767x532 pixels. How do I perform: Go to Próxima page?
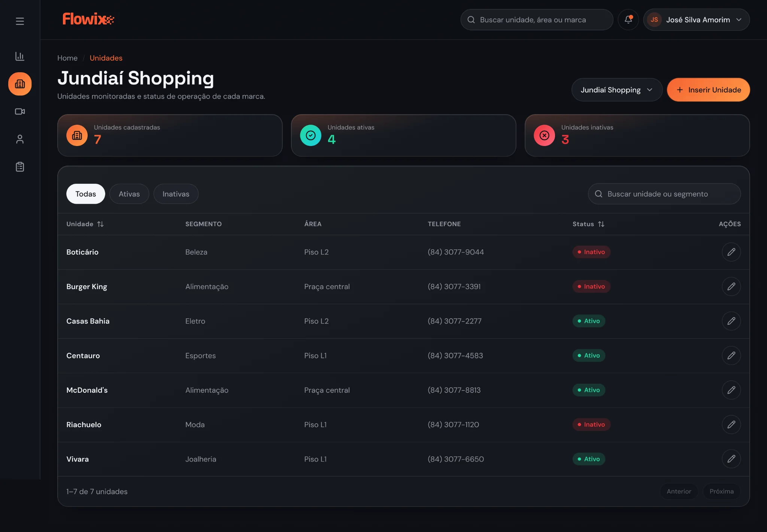[722, 492]
